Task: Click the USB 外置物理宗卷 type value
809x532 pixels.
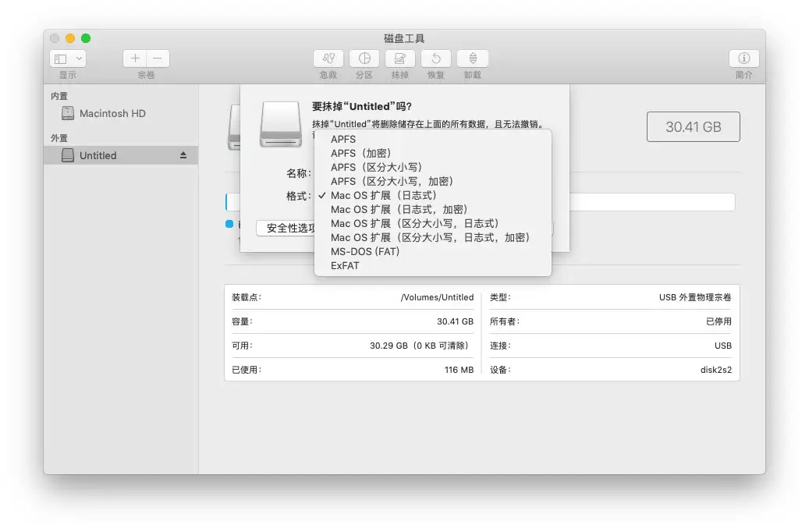Action: coord(695,297)
